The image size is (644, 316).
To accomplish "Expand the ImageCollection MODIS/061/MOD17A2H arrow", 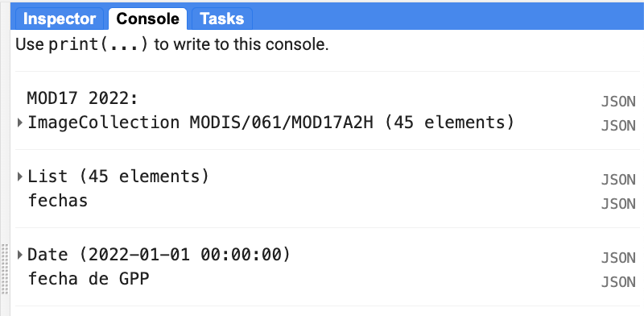I will 19,123.
